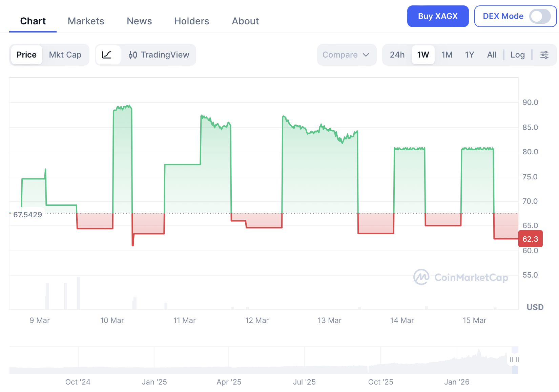Viewport: 559px width, 392px height.
Task: Switch to the Markets tab
Action: [86, 21]
